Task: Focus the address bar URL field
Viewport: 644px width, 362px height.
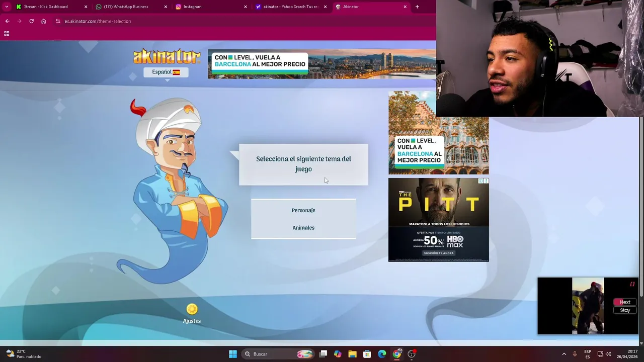Action: [x=98, y=21]
